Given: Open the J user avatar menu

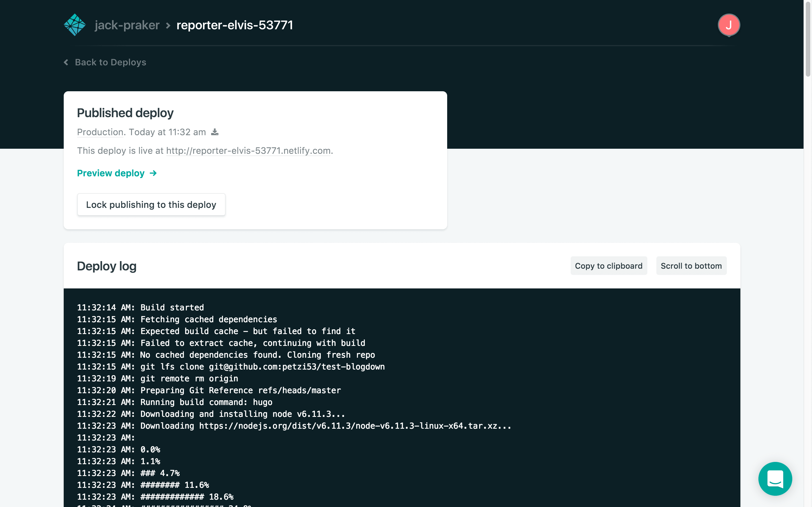Looking at the screenshot, I should point(729,25).
